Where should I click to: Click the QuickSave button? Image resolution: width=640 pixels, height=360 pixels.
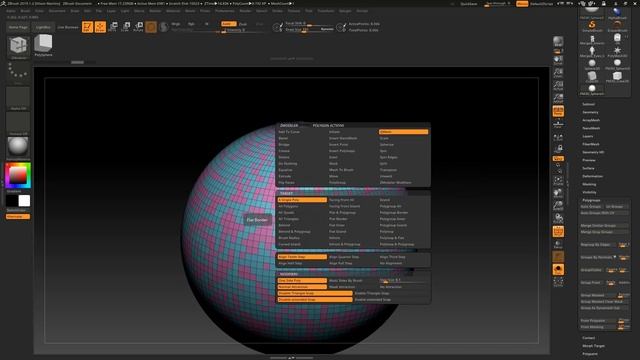(469, 4)
